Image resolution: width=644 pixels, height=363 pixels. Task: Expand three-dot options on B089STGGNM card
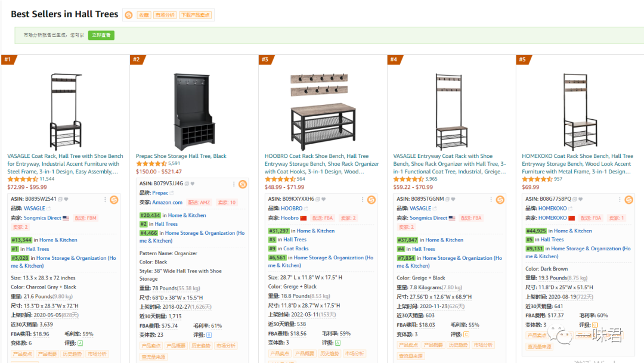pyautogui.click(x=492, y=199)
